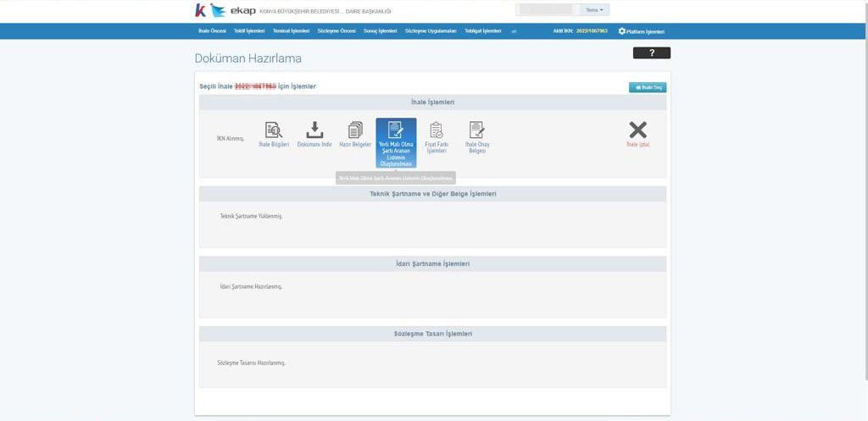Click the question mark help button
Viewport: 868px width, 421px height.
(x=651, y=53)
